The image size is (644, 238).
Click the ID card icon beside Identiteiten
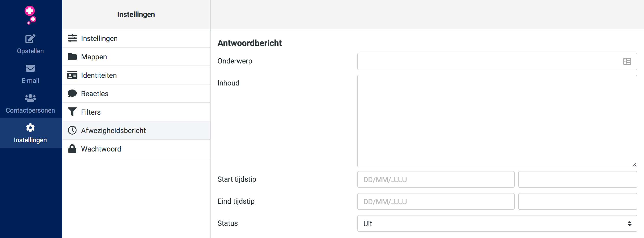click(x=72, y=75)
